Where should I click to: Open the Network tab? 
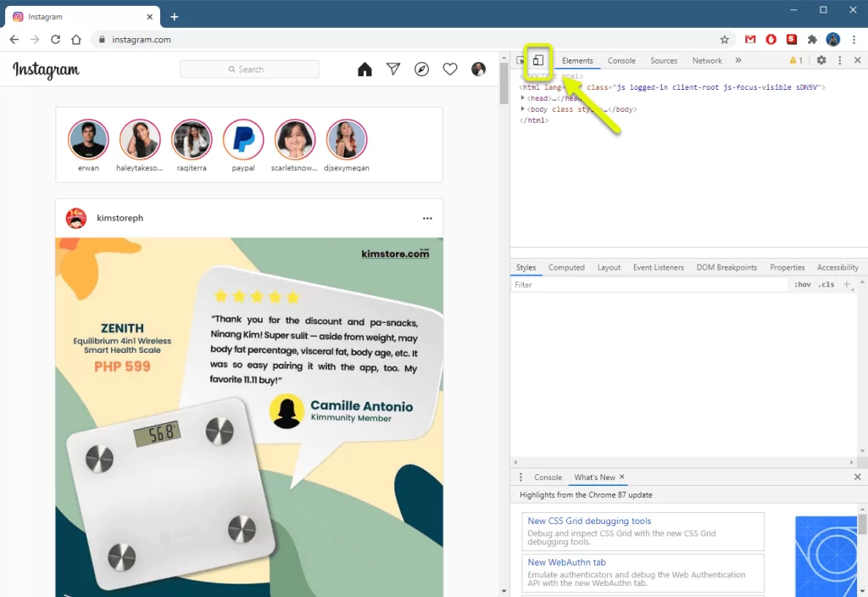(x=707, y=61)
